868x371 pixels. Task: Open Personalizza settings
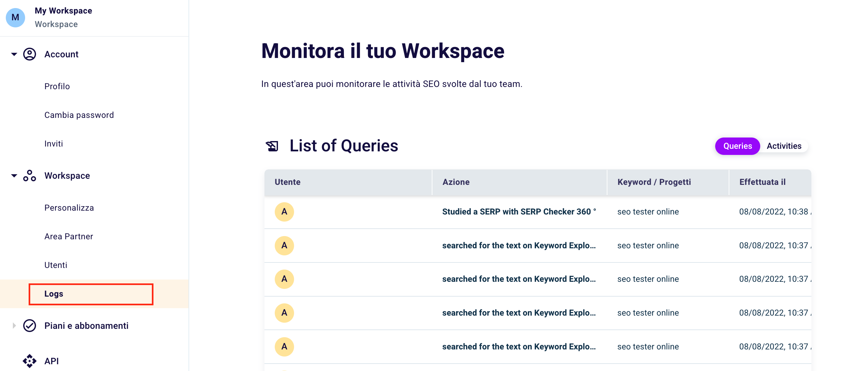click(x=69, y=208)
